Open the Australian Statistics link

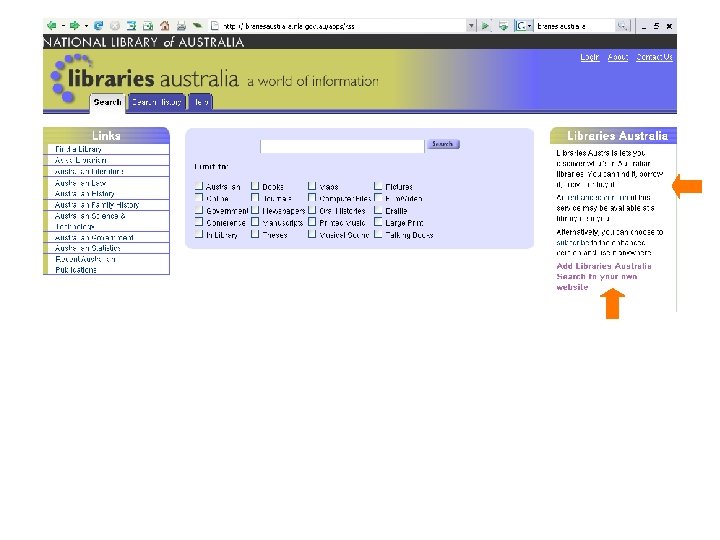click(x=87, y=248)
